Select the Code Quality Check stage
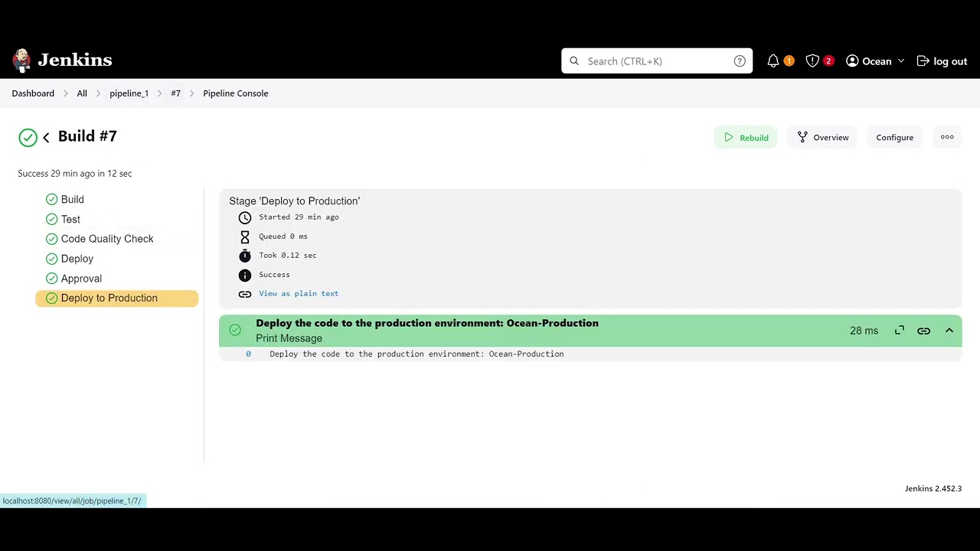The height and width of the screenshot is (551, 980). (x=116, y=239)
